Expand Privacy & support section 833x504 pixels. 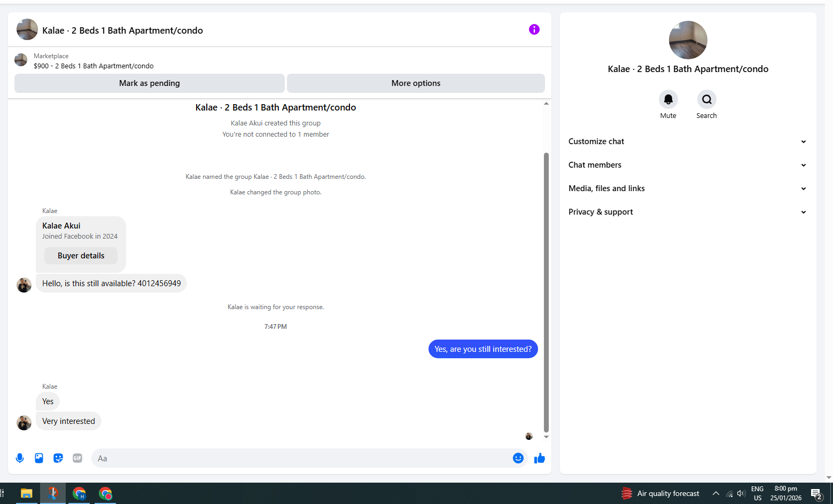click(x=688, y=212)
